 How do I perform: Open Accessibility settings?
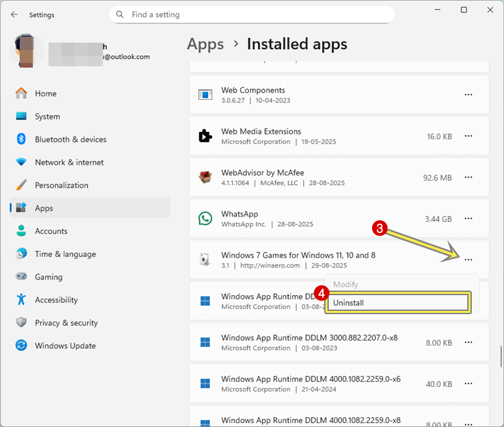coord(90,300)
